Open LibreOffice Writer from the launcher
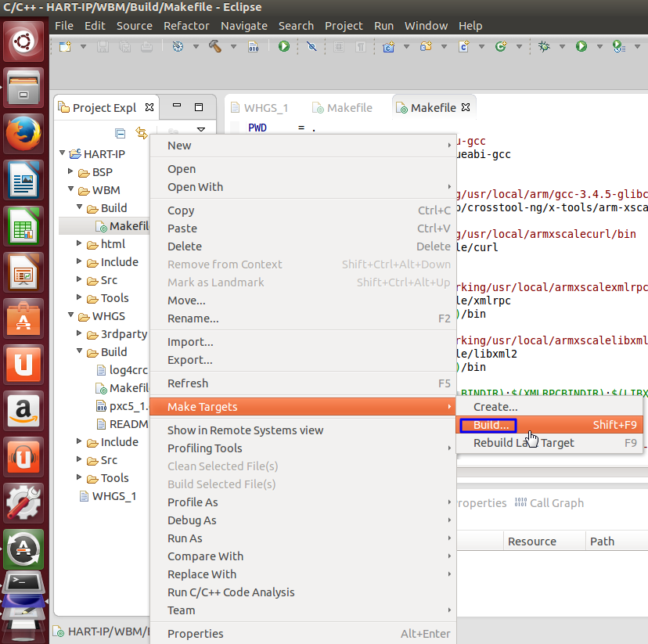This screenshot has height=644, width=648. 24,180
